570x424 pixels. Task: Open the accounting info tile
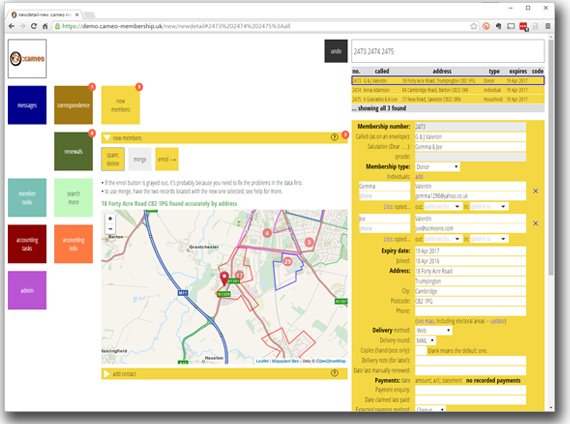point(73,244)
